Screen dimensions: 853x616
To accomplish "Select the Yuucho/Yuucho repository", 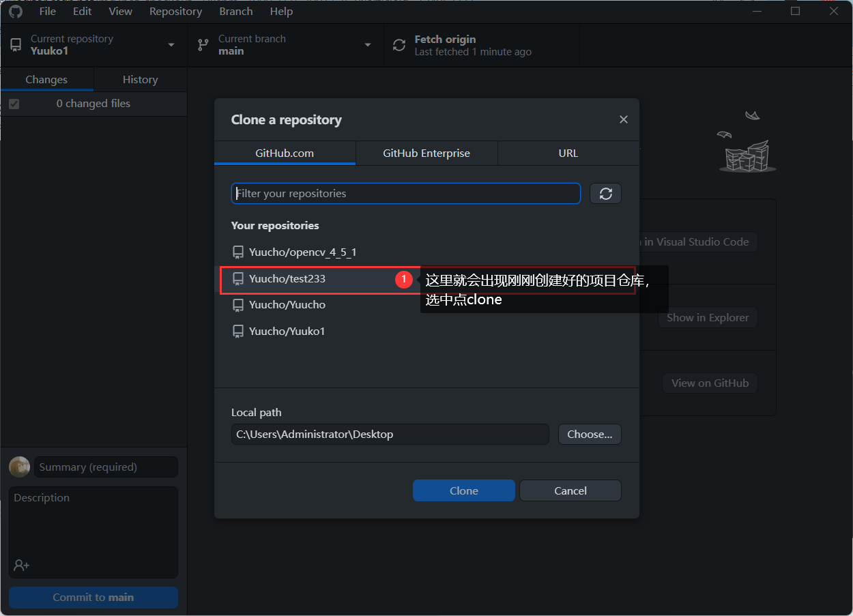I will (x=426, y=305).
